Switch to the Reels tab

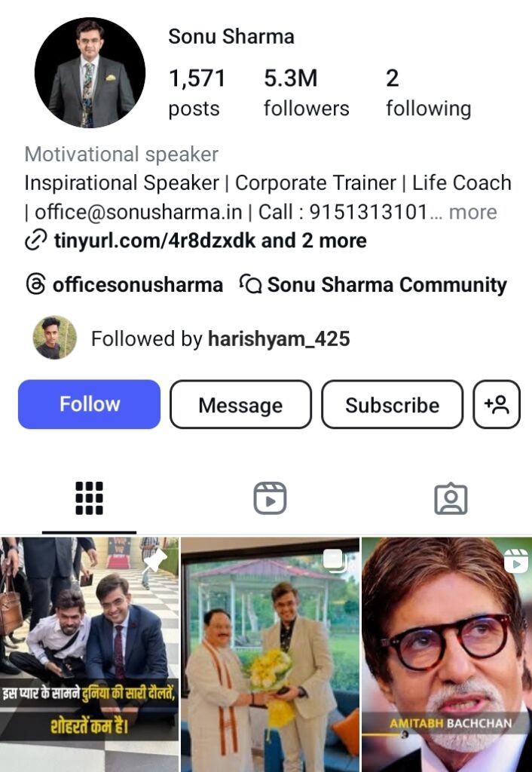[270, 498]
